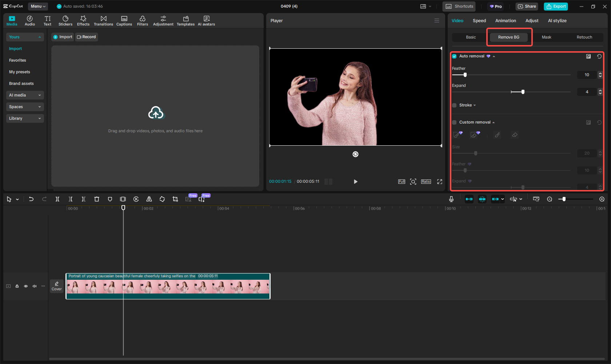Switch to the Animation tab

506,21
